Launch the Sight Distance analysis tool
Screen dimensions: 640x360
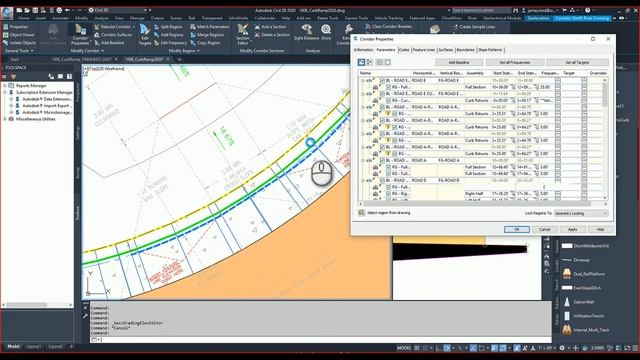click(x=306, y=32)
